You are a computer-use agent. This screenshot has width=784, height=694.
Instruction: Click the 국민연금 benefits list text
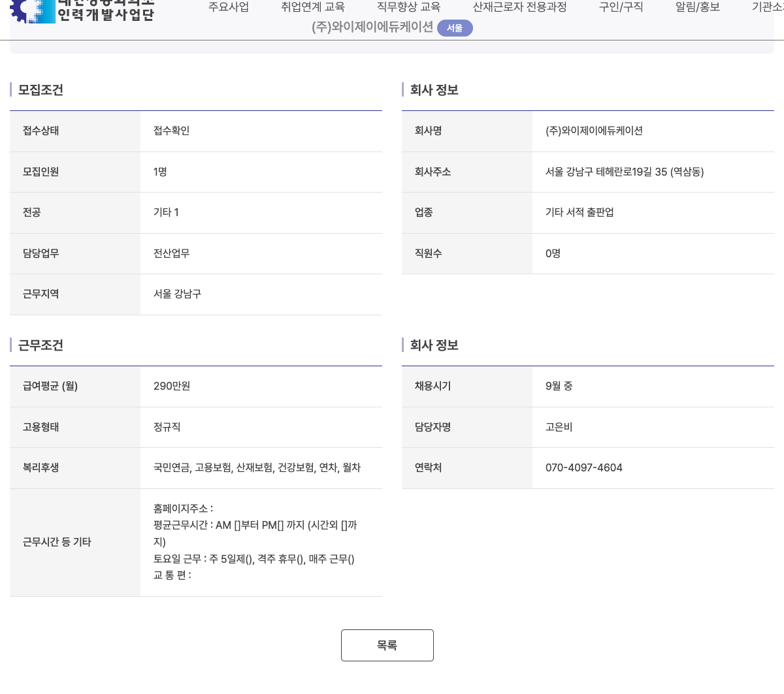pos(257,467)
